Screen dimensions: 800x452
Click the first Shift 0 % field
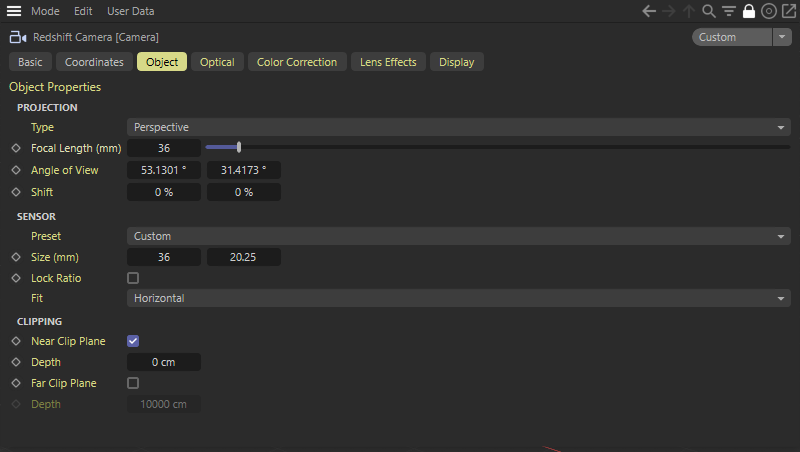[x=164, y=192]
